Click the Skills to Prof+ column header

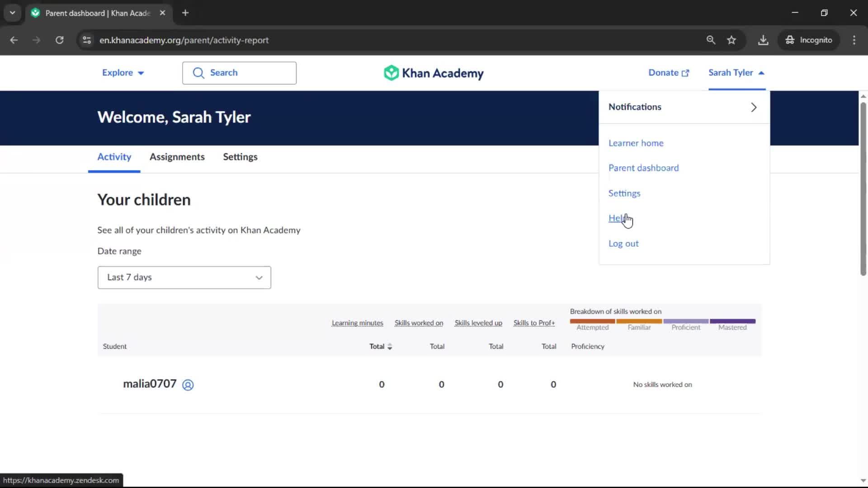(534, 323)
